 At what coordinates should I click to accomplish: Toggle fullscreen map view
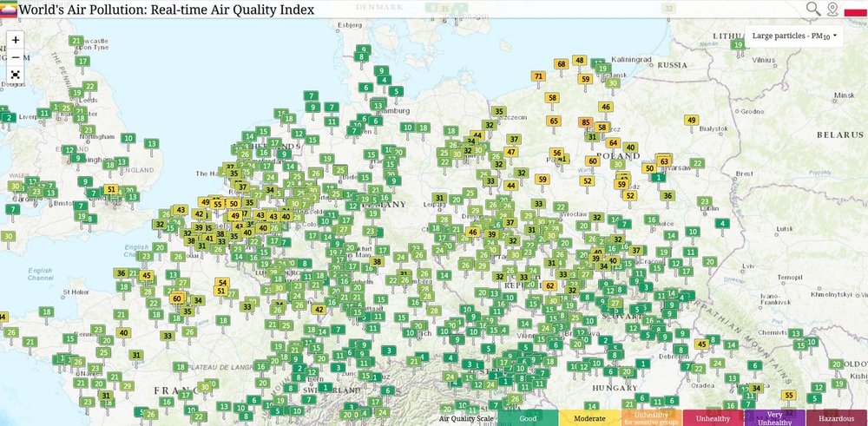click(16, 75)
